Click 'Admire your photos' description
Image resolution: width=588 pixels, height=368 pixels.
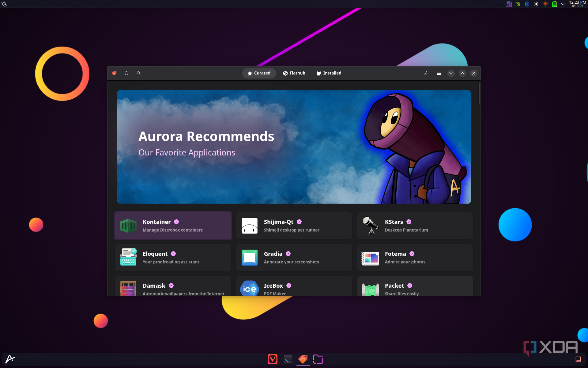pyautogui.click(x=405, y=262)
